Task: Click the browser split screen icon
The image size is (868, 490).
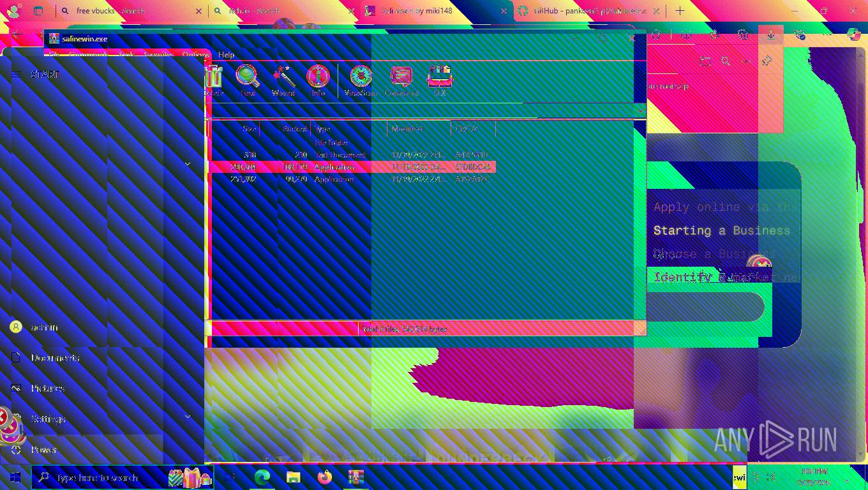Action: point(687,35)
